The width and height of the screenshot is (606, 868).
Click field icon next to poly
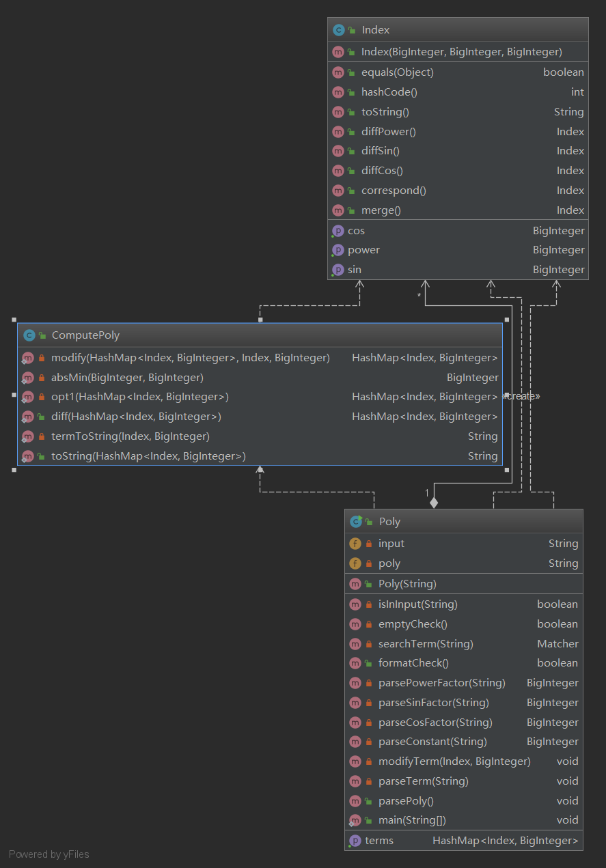pyautogui.click(x=355, y=563)
